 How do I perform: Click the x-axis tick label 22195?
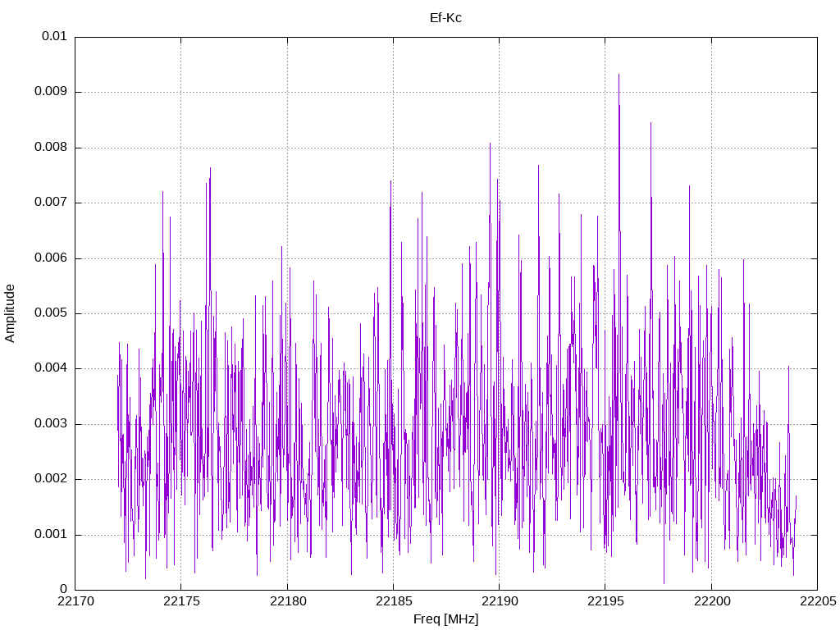click(x=606, y=601)
